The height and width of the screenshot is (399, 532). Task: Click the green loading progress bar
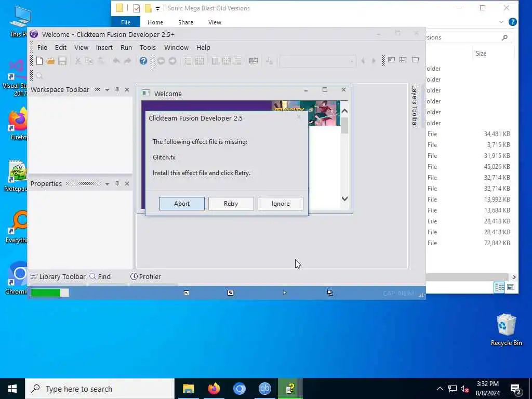(x=49, y=292)
